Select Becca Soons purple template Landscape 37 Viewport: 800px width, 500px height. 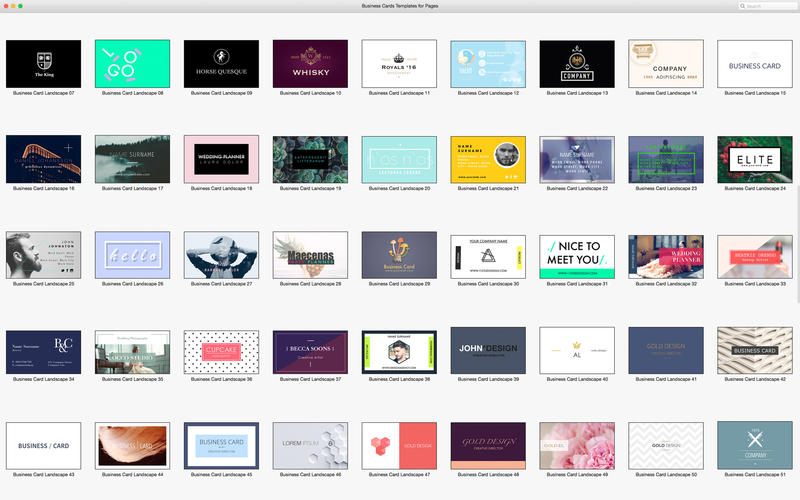click(310, 352)
